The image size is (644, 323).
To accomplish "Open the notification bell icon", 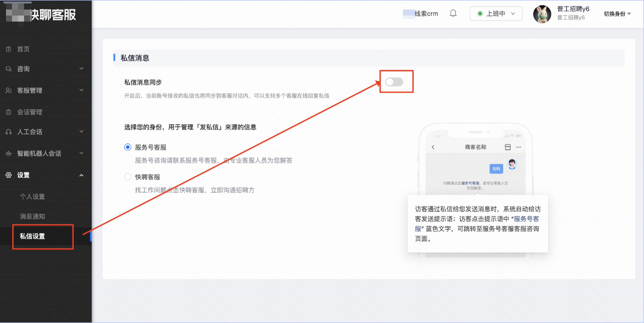I will pos(453,13).
